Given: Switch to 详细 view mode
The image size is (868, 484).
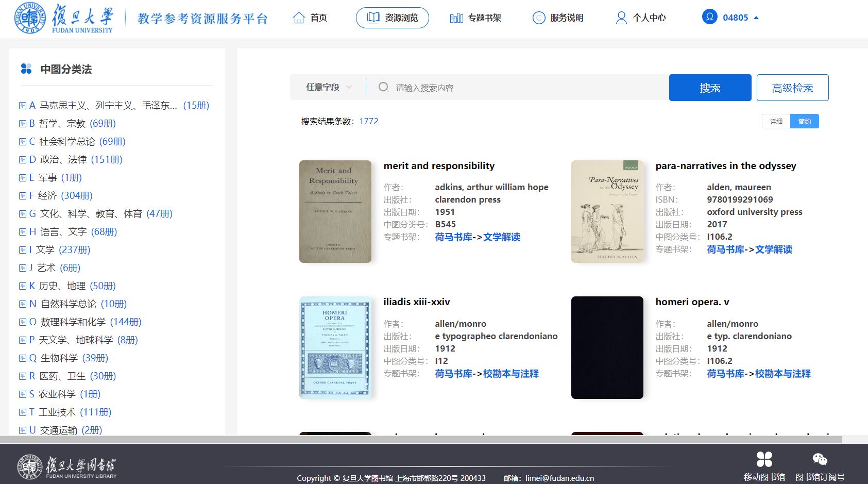Looking at the screenshot, I should tap(776, 121).
